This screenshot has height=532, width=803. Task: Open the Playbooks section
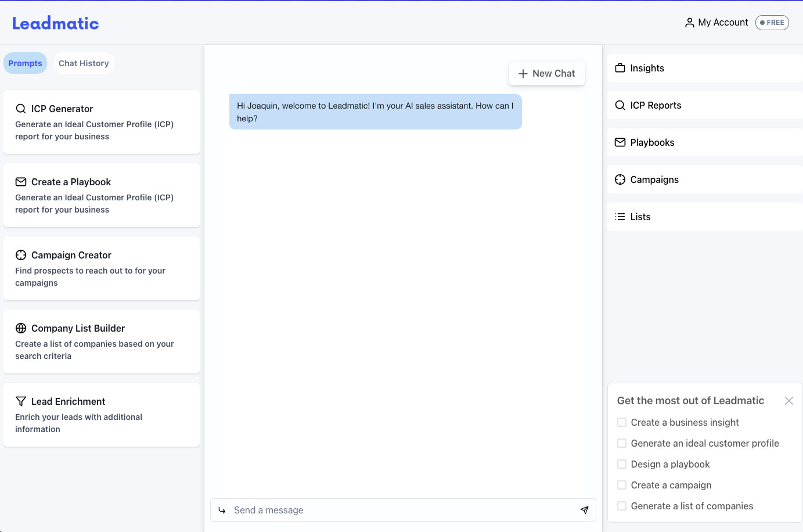(x=705, y=142)
